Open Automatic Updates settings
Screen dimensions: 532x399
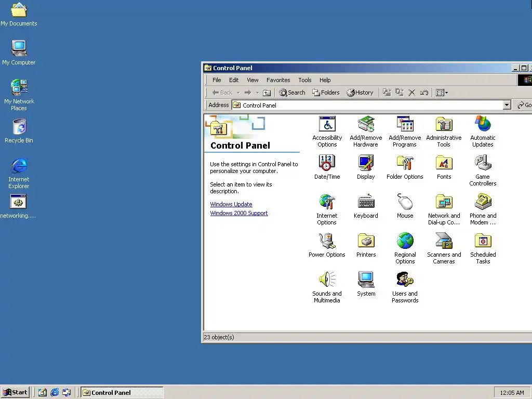click(483, 131)
